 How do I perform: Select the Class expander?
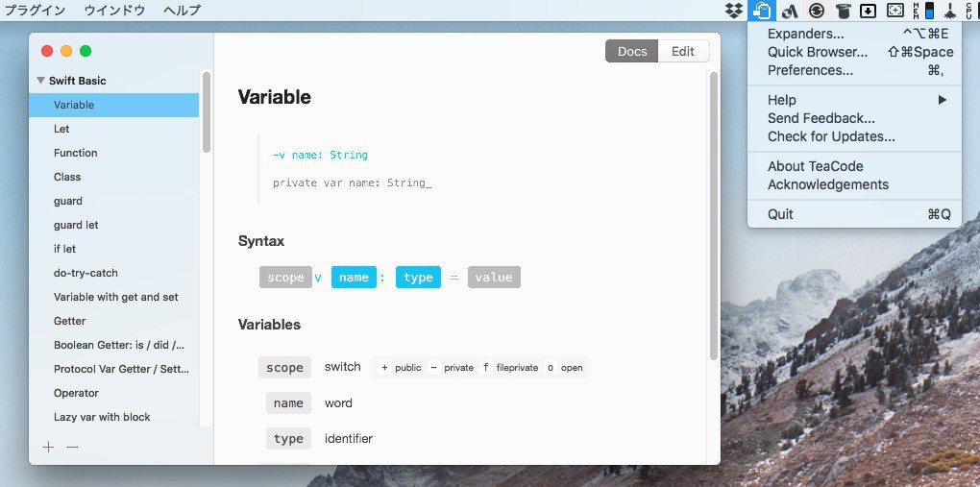tap(113, 177)
